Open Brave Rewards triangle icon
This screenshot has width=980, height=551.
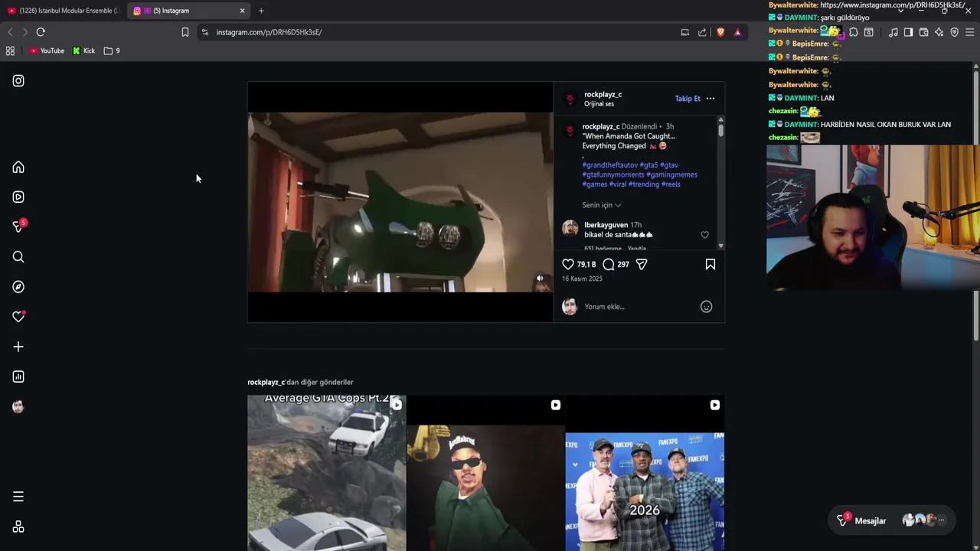pos(737,32)
